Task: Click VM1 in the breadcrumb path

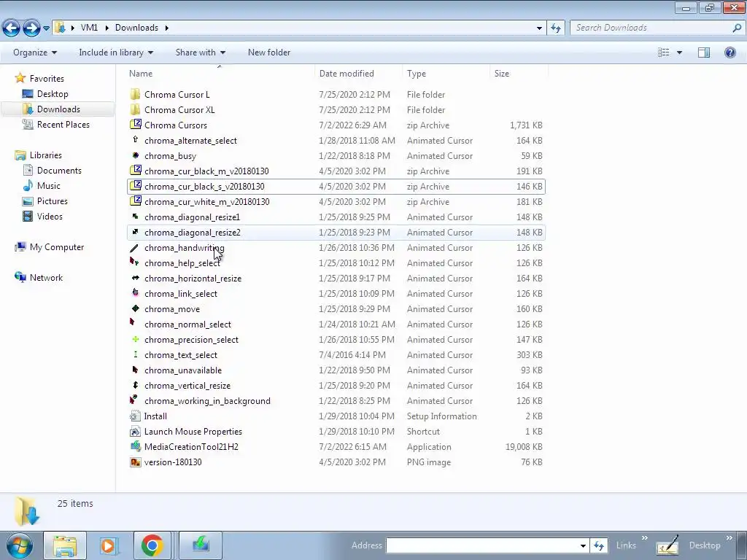Action: click(x=89, y=28)
